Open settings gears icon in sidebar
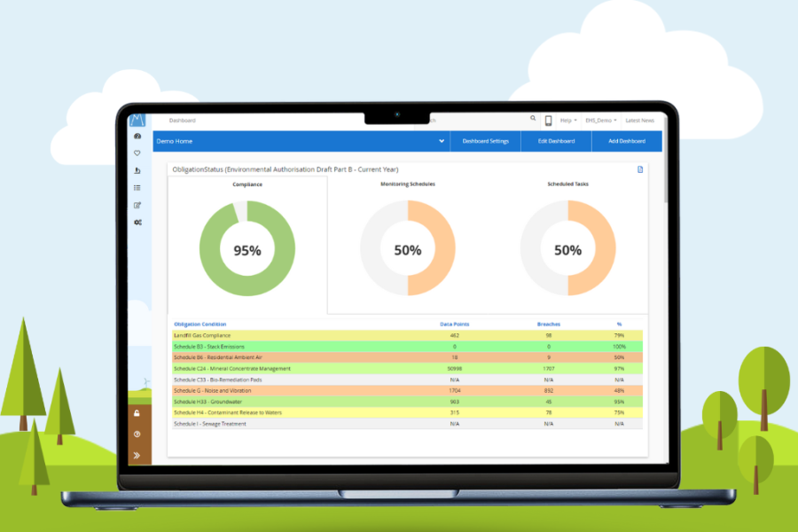The width and height of the screenshot is (798, 532). click(137, 223)
